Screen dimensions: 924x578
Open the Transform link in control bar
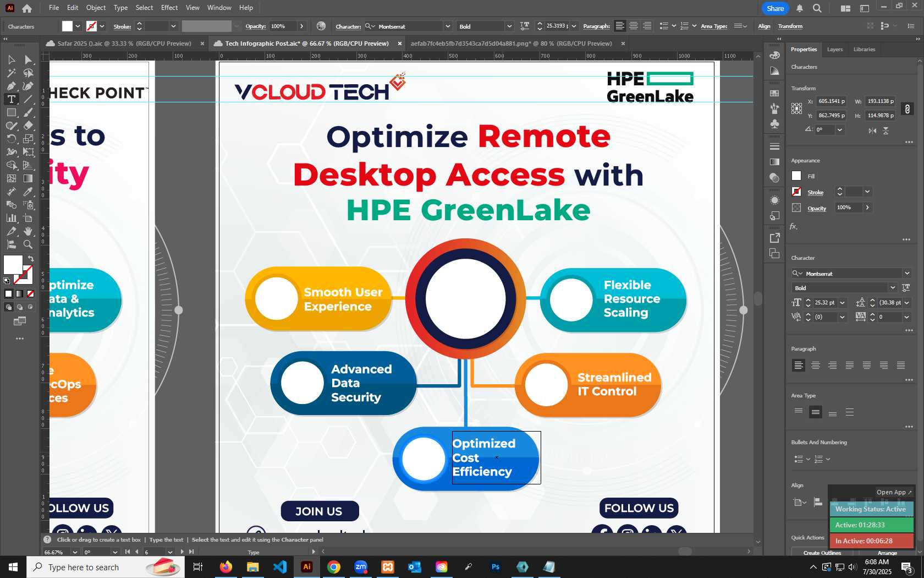[790, 26]
